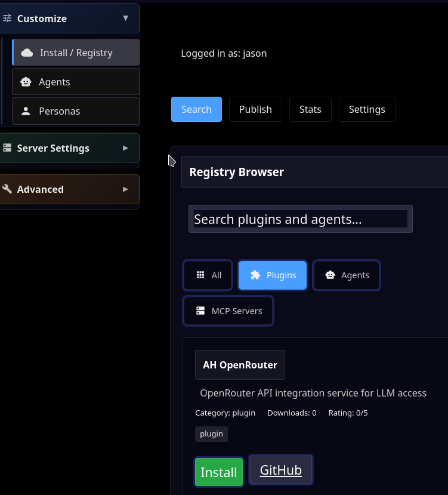The height and width of the screenshot is (495, 448).
Task: Click the sliders icon next to Customize
Action: 7,19
